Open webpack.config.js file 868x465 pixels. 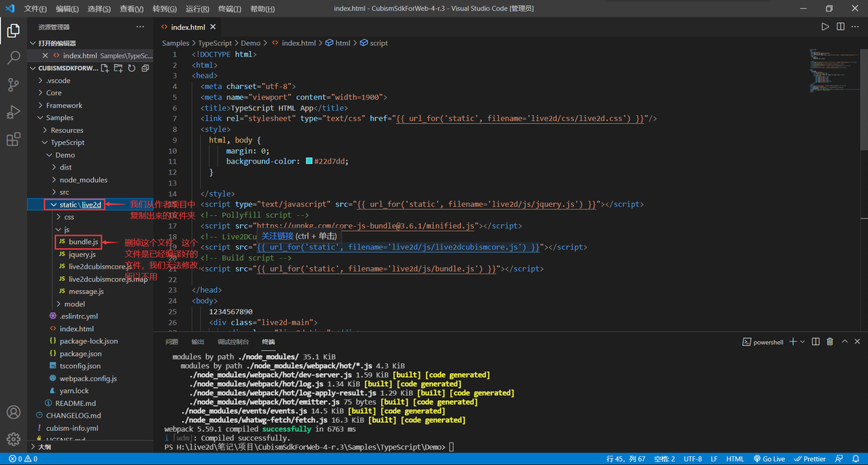click(x=88, y=378)
